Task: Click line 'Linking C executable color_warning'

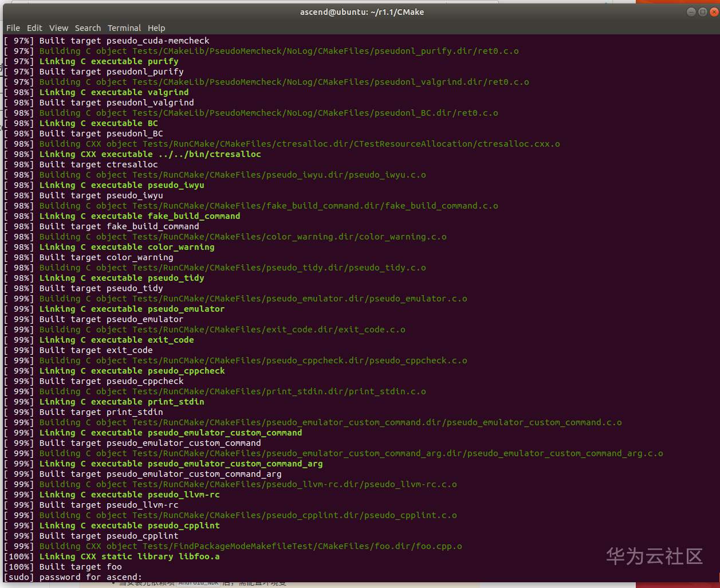Action: click(109, 247)
